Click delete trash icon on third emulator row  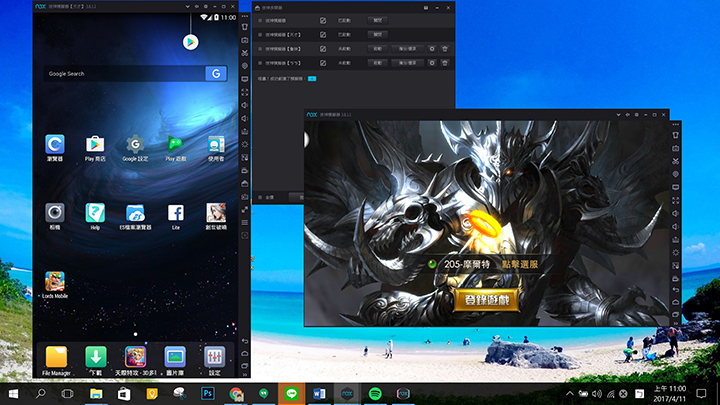(444, 49)
